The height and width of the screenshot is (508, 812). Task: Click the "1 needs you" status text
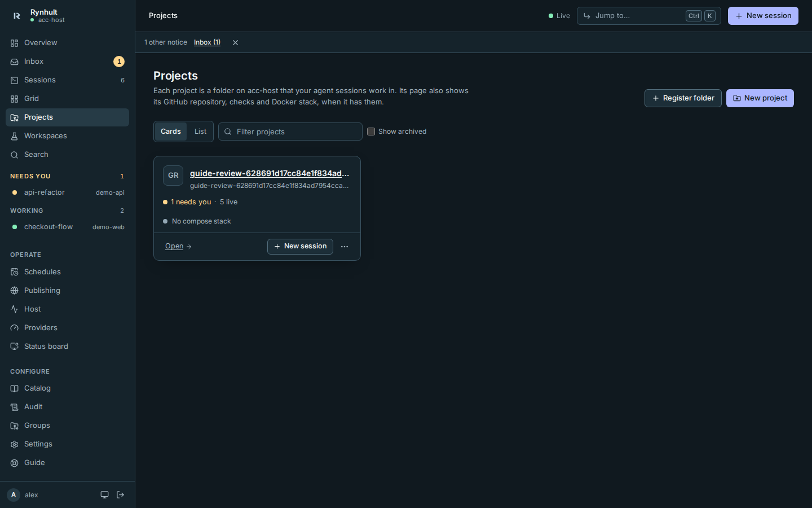(191, 202)
